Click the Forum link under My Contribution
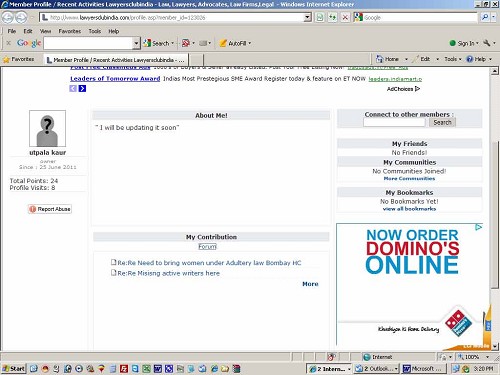Image resolution: width=500 pixels, height=375 pixels. [x=207, y=247]
